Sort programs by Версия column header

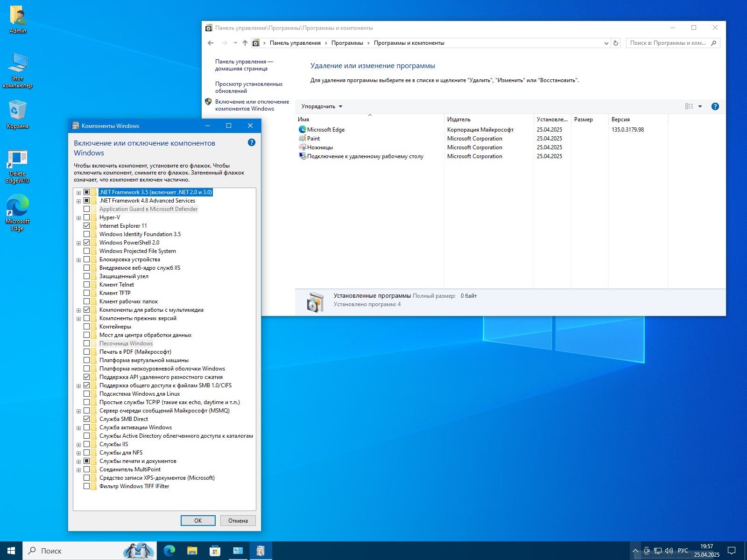pyautogui.click(x=638, y=119)
